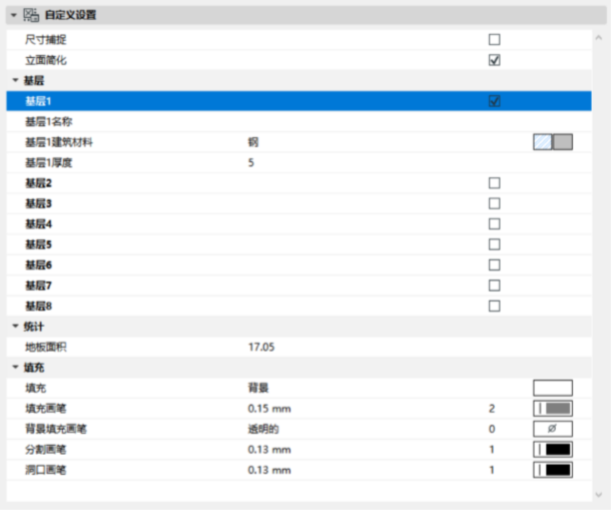Enable the 基层4 checkbox
This screenshot has height=513, width=614.
494,224
